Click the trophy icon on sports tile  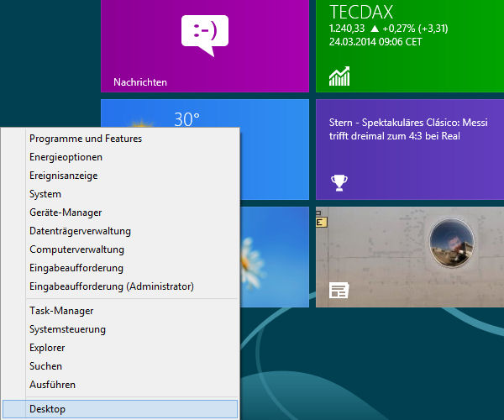(x=339, y=181)
